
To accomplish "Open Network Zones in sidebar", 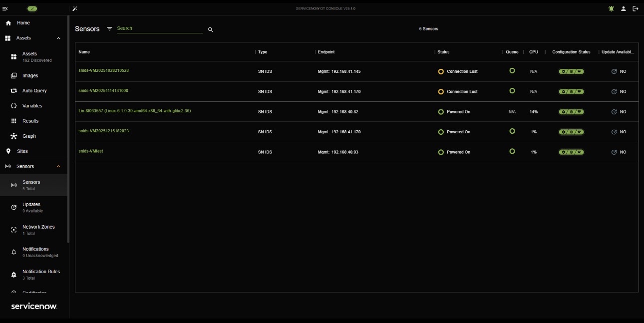I will (34, 230).
